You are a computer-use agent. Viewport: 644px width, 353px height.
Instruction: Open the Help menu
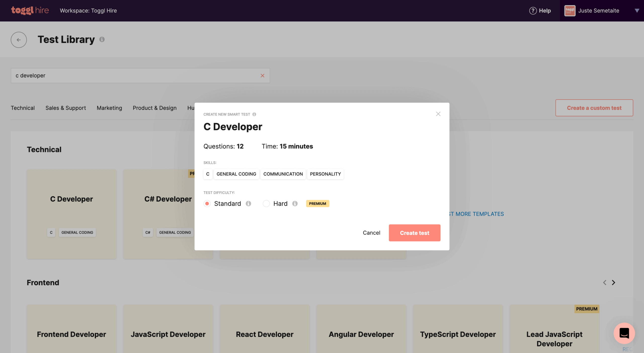[x=540, y=11]
